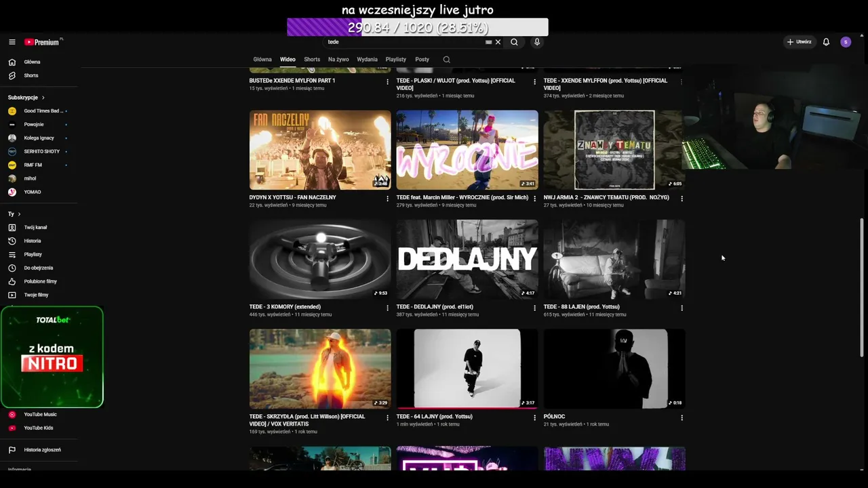Open options for TEDE - 3 KOMORY
Viewport: 868px width, 488px height.
388,308
